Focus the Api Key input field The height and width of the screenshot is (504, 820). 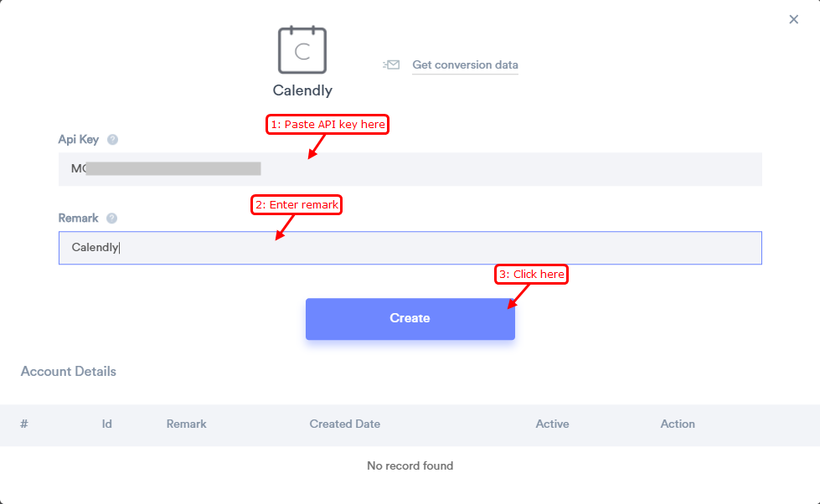click(410, 169)
